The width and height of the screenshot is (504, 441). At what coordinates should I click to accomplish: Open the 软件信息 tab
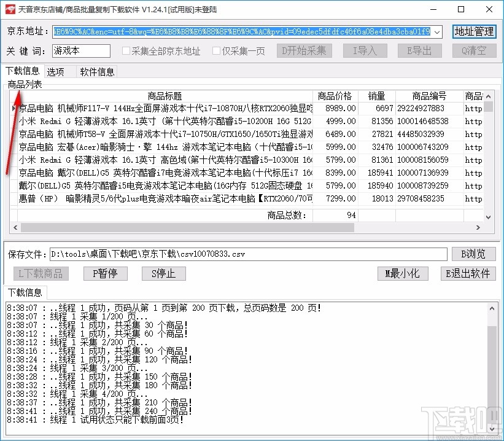(96, 71)
